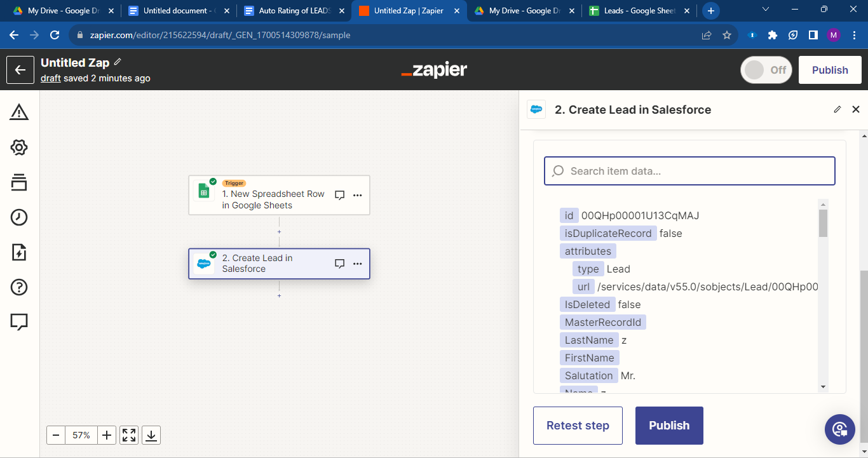868x458 pixels.
Task: Go back using Zapier editor back arrow
Action: [x=20, y=70]
